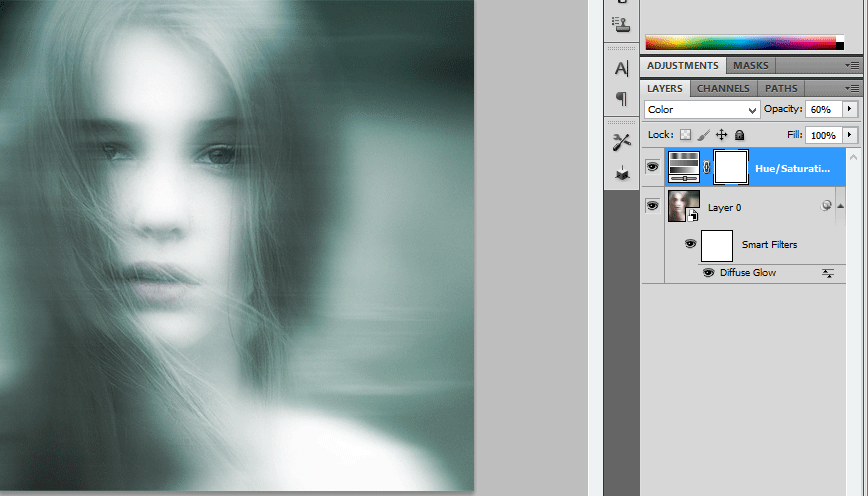
Task: Collapse Layer 0 smart filters list arrow
Action: point(840,206)
